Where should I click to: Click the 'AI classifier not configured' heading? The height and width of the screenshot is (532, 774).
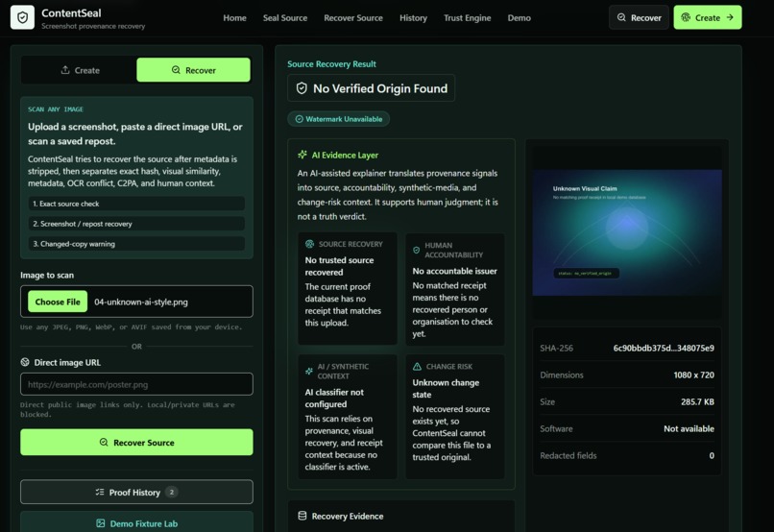[x=334, y=398]
